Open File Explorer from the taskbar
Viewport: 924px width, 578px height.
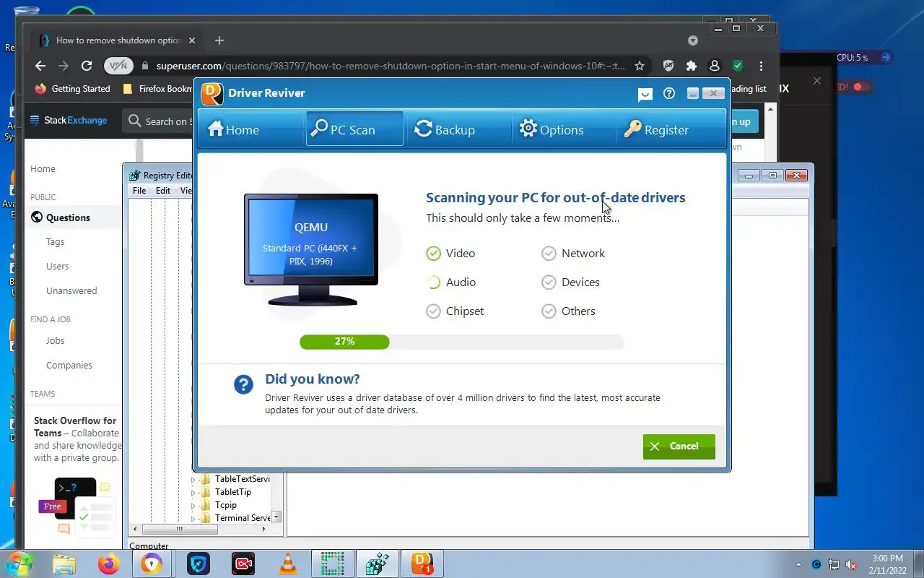pos(64,564)
